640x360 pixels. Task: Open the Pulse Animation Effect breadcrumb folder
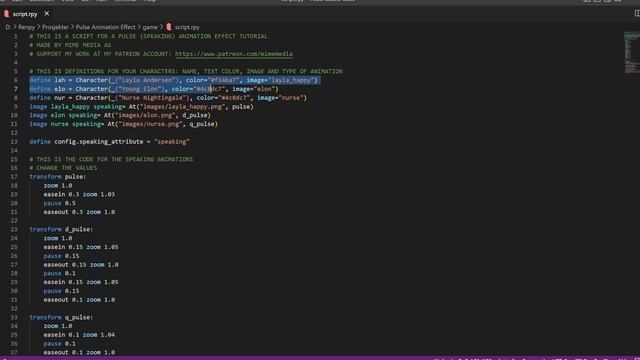point(105,27)
